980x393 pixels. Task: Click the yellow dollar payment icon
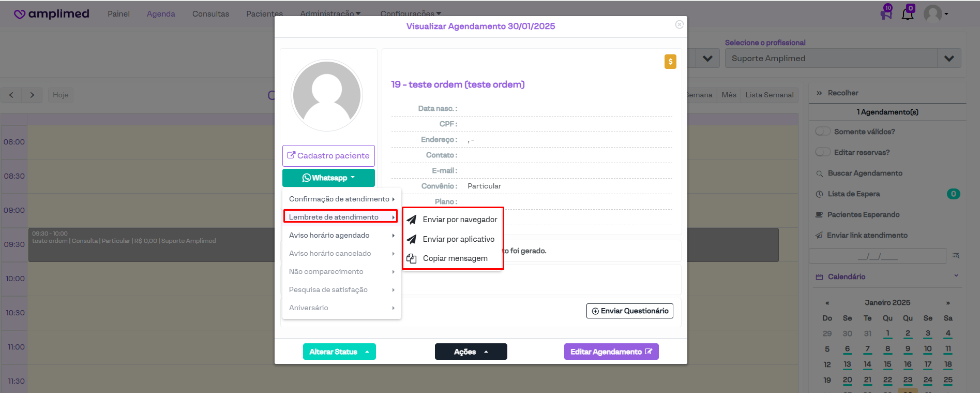(670, 62)
